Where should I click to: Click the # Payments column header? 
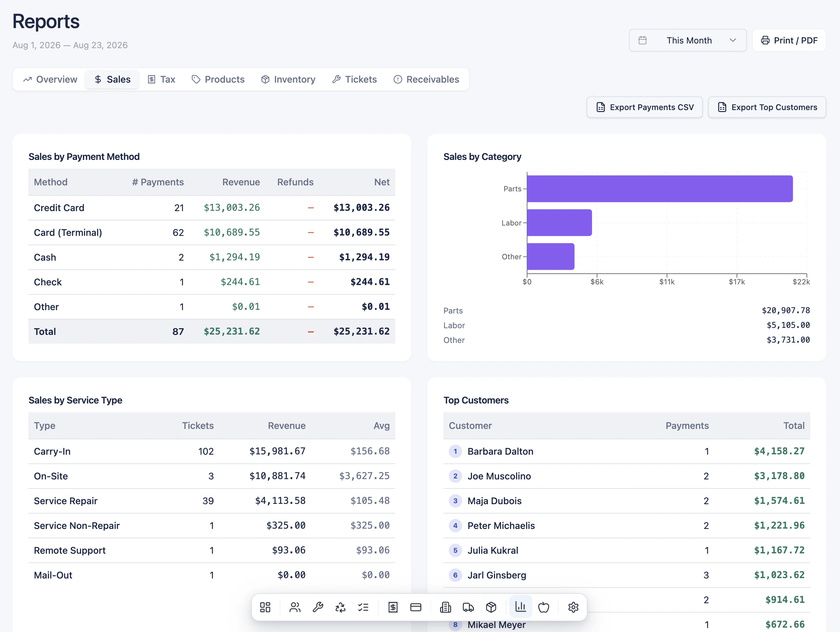click(158, 182)
